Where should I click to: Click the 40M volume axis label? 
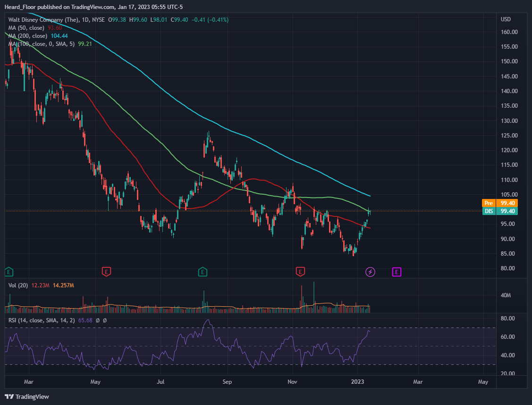point(506,295)
